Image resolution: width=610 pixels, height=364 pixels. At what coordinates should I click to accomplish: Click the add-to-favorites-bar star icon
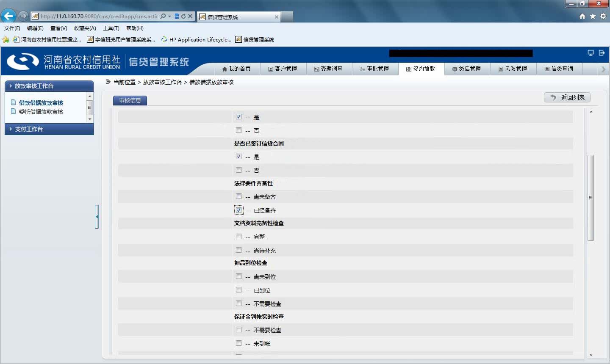[x=6, y=39]
